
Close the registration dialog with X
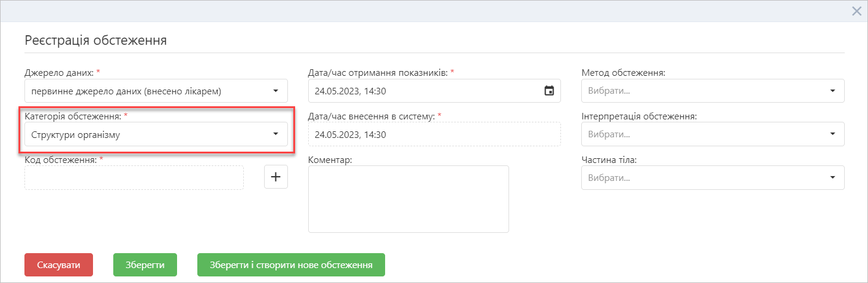(856, 11)
